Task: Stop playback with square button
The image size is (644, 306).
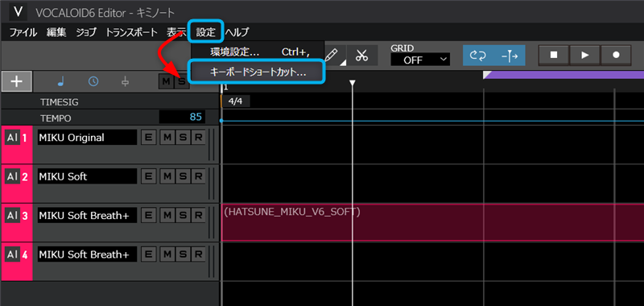Action: [x=554, y=55]
